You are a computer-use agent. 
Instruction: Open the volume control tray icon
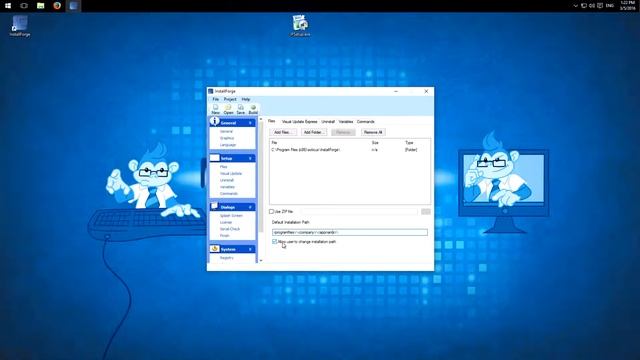[592, 6]
